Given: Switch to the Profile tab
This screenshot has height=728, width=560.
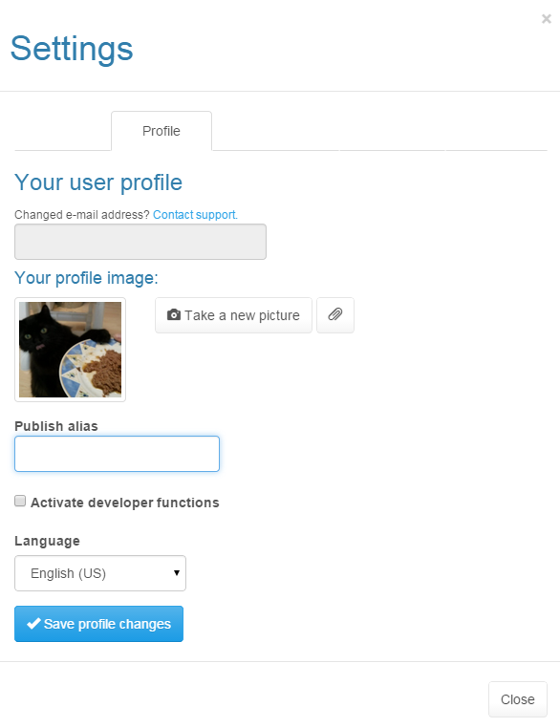Looking at the screenshot, I should tap(162, 131).
